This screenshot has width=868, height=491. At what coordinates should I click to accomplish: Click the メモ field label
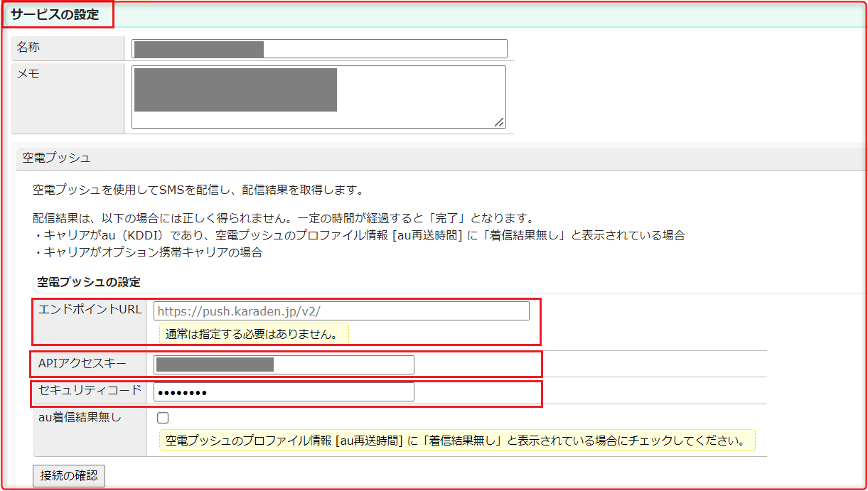click(28, 74)
